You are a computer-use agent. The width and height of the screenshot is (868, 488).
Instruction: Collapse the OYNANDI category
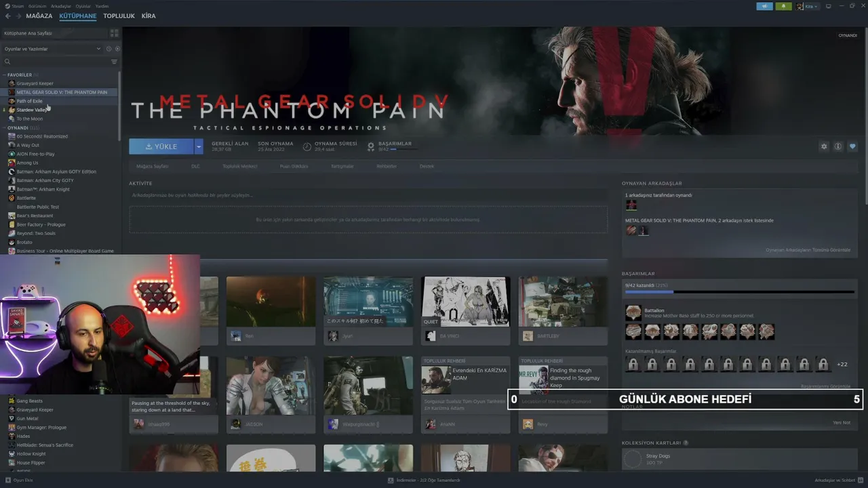click(20, 127)
